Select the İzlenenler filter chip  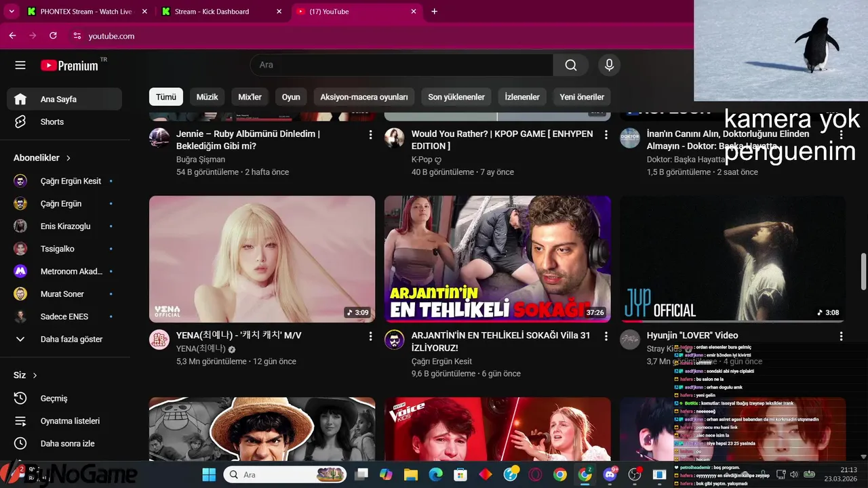pyautogui.click(x=522, y=97)
